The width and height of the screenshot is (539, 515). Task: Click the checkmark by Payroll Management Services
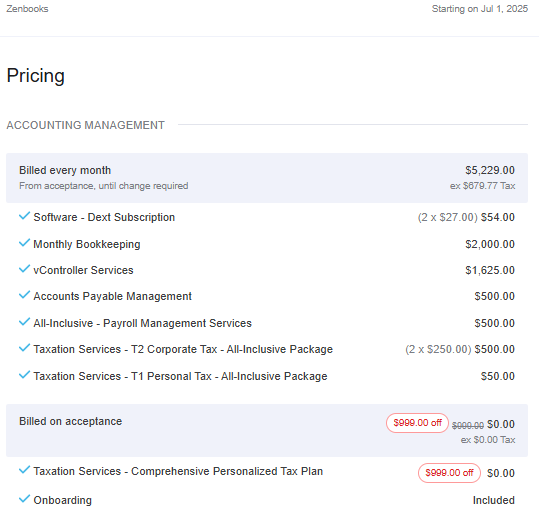pyautogui.click(x=24, y=322)
